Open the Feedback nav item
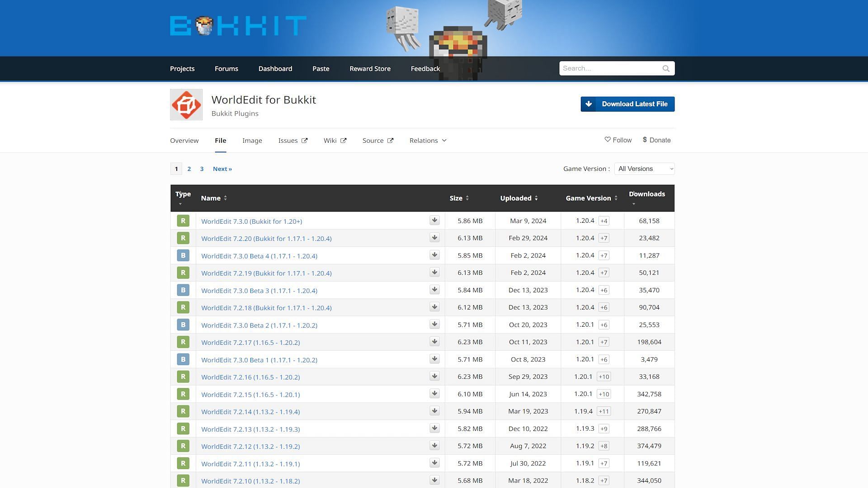 click(425, 69)
